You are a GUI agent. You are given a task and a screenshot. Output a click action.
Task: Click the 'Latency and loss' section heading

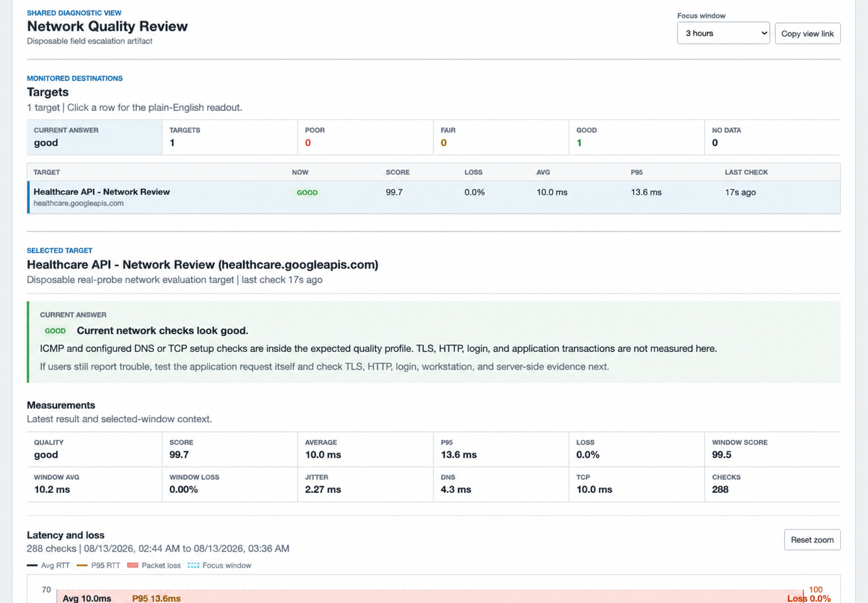(x=66, y=535)
